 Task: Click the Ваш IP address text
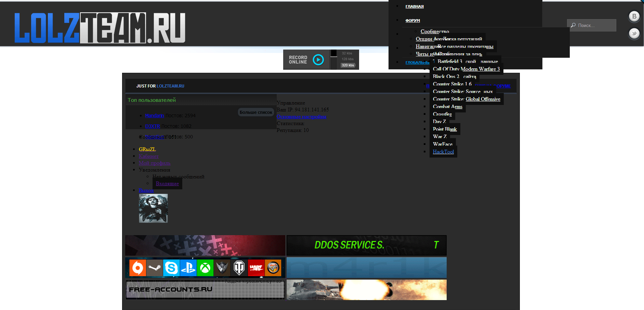(x=303, y=110)
